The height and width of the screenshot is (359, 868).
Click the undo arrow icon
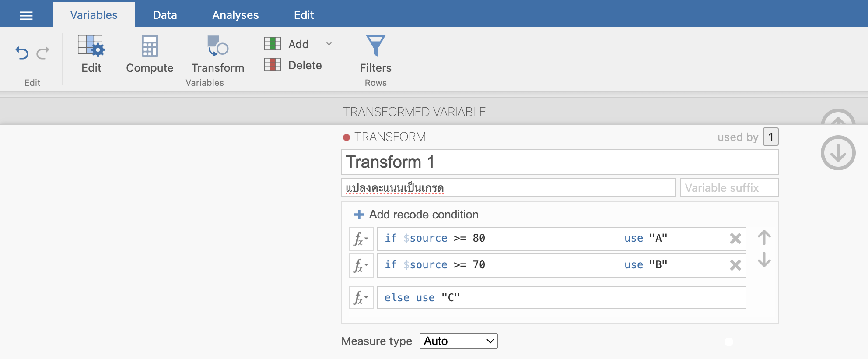point(22,53)
